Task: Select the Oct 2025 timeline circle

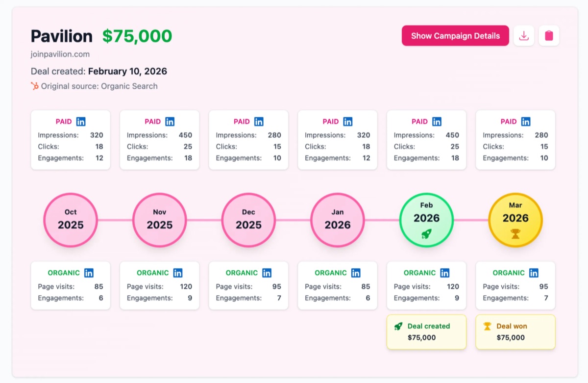Action: [x=71, y=220]
